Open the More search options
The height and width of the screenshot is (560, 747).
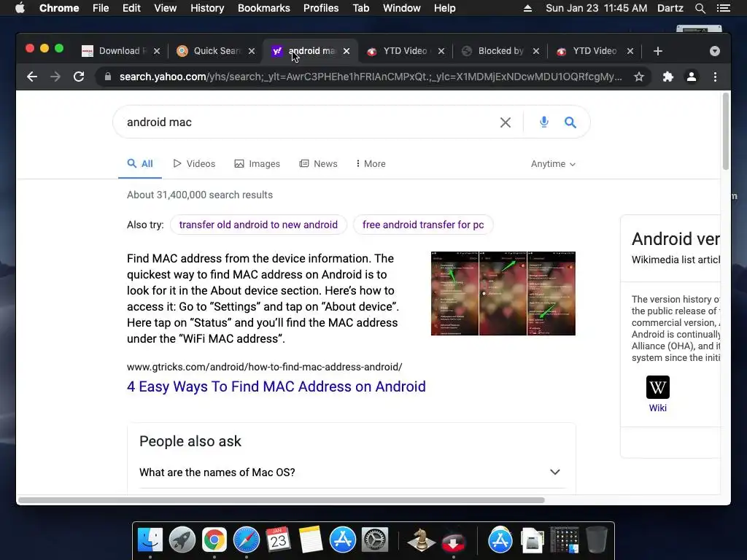(371, 164)
